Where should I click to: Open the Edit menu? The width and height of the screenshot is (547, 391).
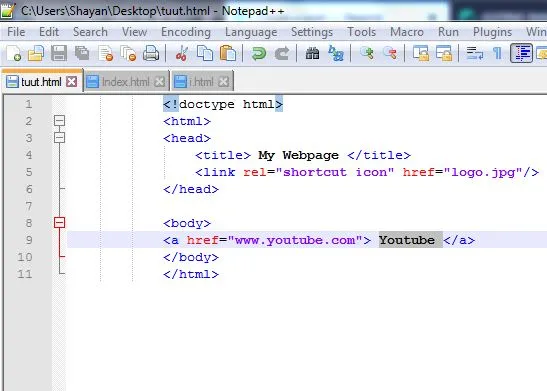point(49,32)
